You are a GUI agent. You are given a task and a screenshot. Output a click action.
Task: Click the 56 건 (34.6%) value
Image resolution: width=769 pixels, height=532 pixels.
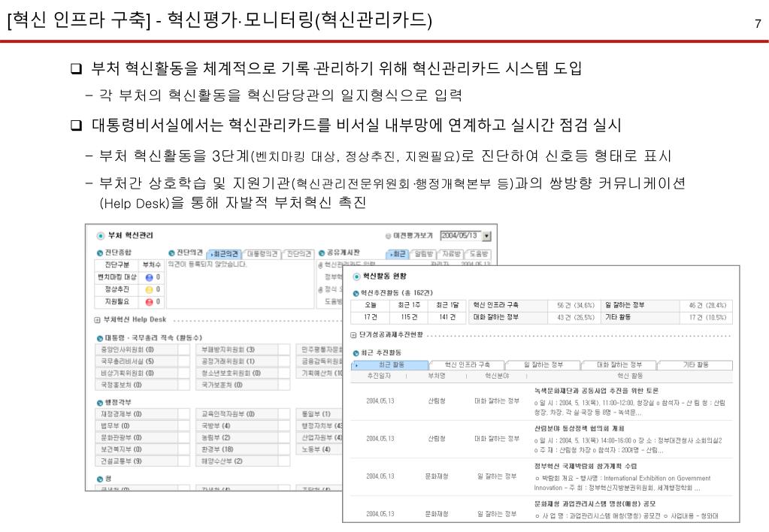[575, 306]
